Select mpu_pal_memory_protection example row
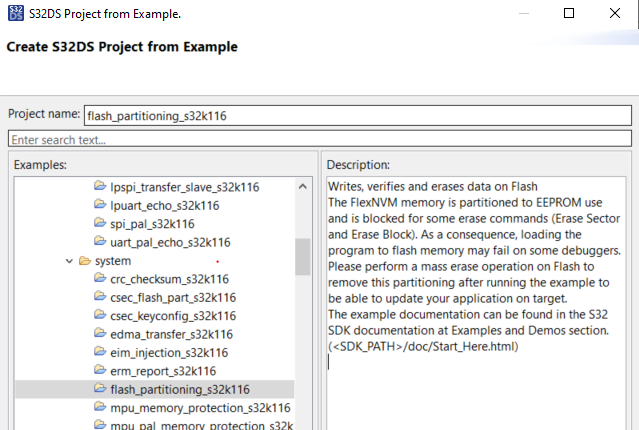 pyautogui.click(x=202, y=425)
